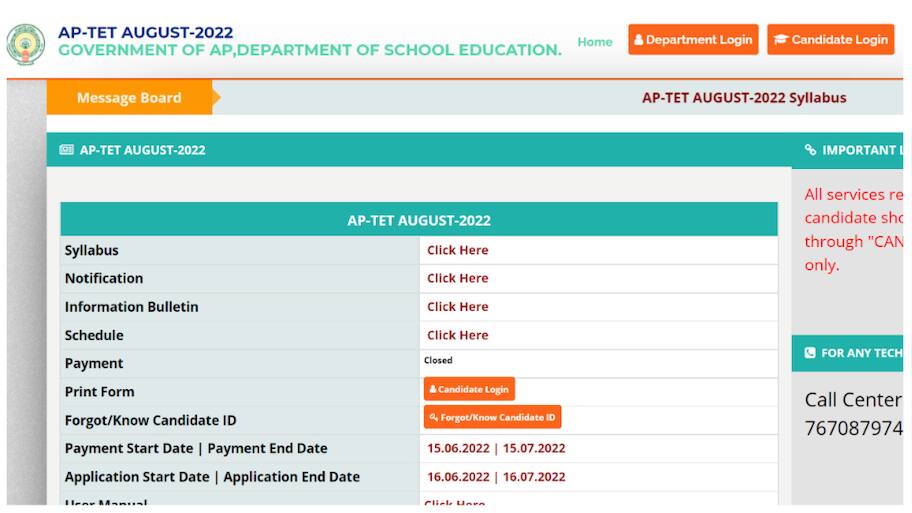
Task: Click the Forgot/Know Candidate ID button
Action: click(x=493, y=417)
